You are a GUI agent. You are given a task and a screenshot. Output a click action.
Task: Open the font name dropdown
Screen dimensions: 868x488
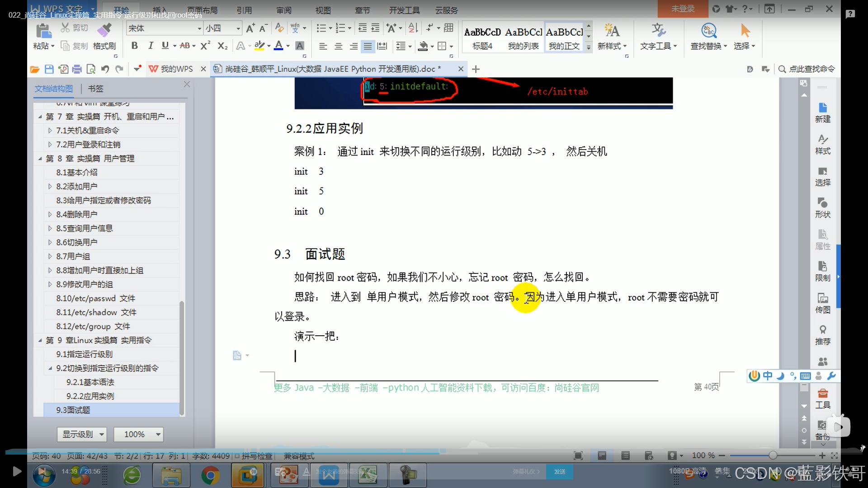[x=199, y=28]
